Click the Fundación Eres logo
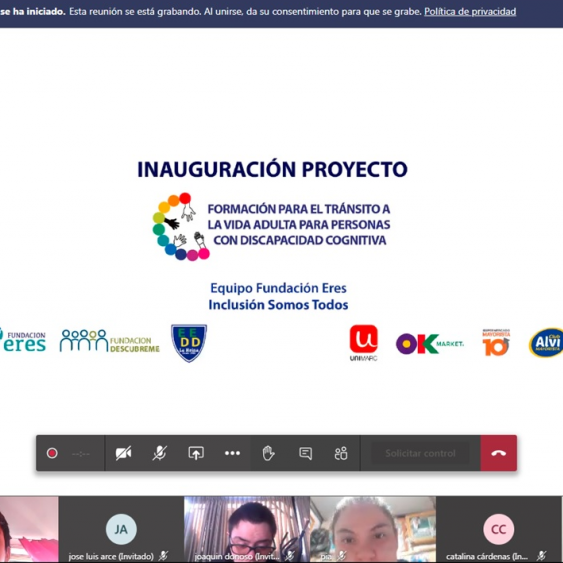Screen dimensions: 563x563 pyautogui.click(x=23, y=340)
